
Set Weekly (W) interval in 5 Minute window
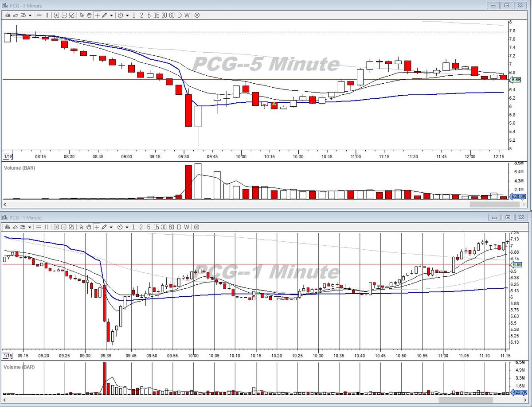pos(187,15)
